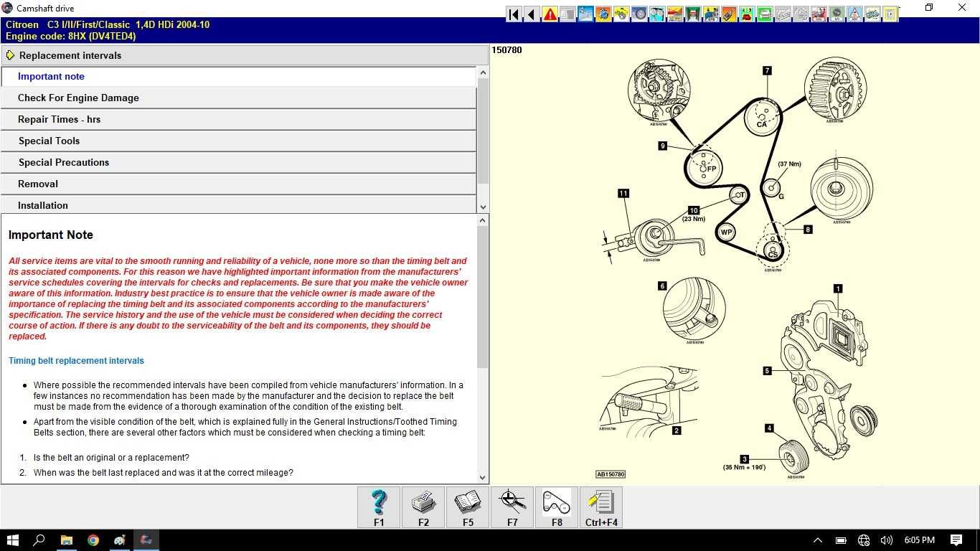This screenshot has height=551, width=980.
Task: Open Google Chrome from the taskbar
Action: coord(93,540)
